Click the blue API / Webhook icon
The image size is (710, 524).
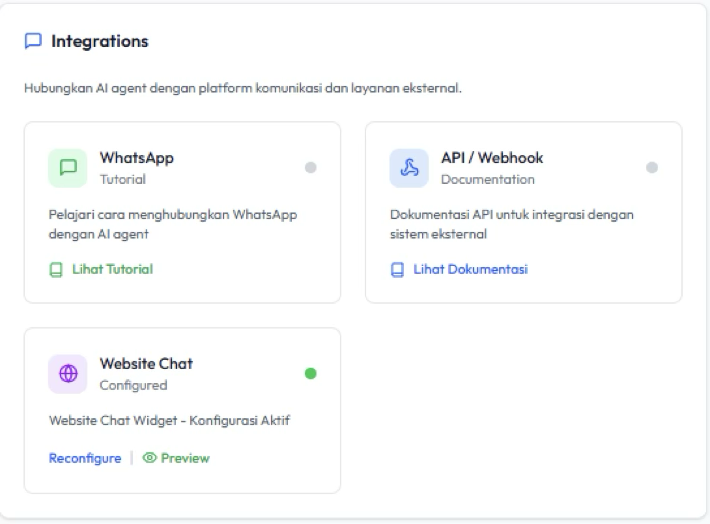click(x=409, y=168)
